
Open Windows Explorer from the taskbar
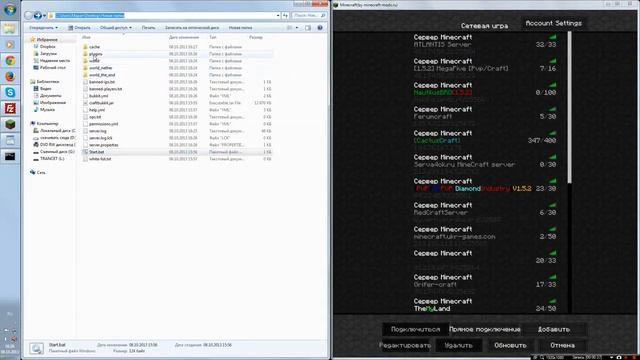point(10,28)
